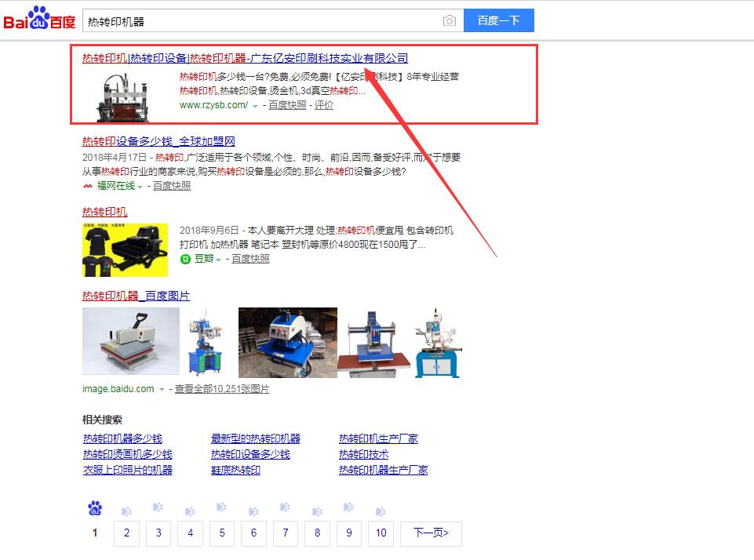Expand dropdown arrow beside 福网在线

[140, 187]
